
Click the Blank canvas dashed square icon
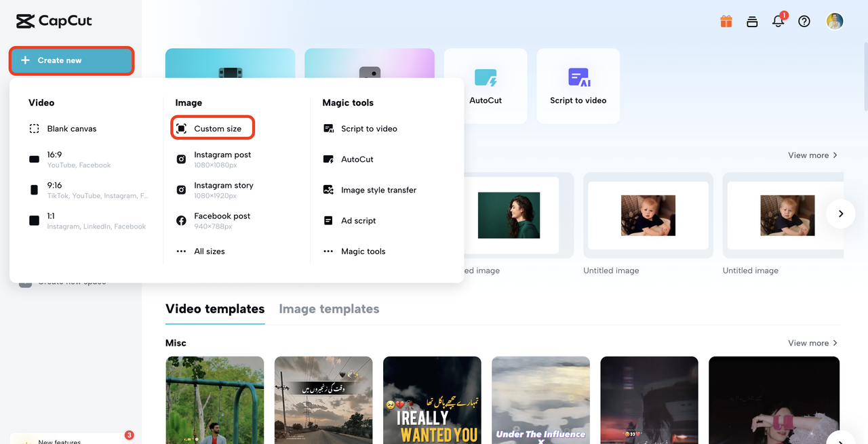[35, 129]
